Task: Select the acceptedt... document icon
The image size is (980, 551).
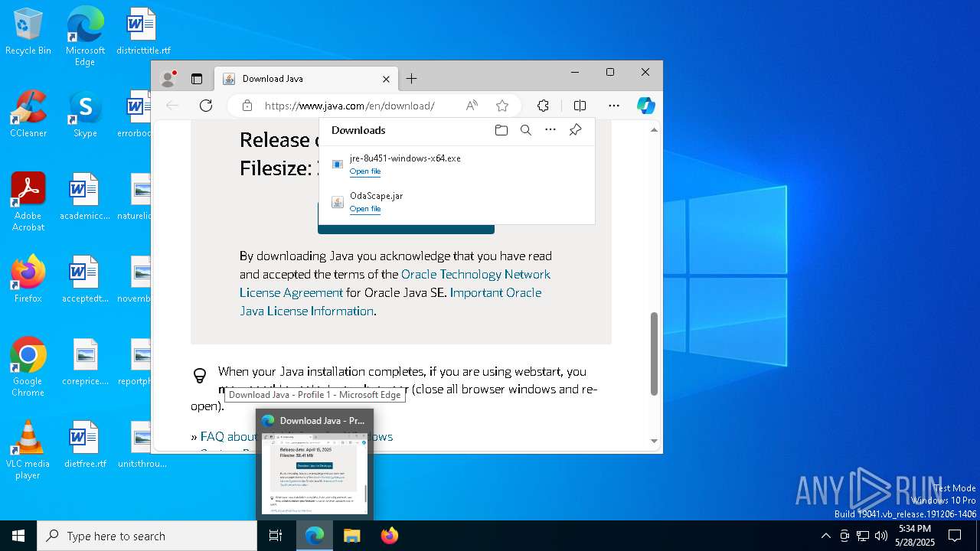Action: coord(85,279)
